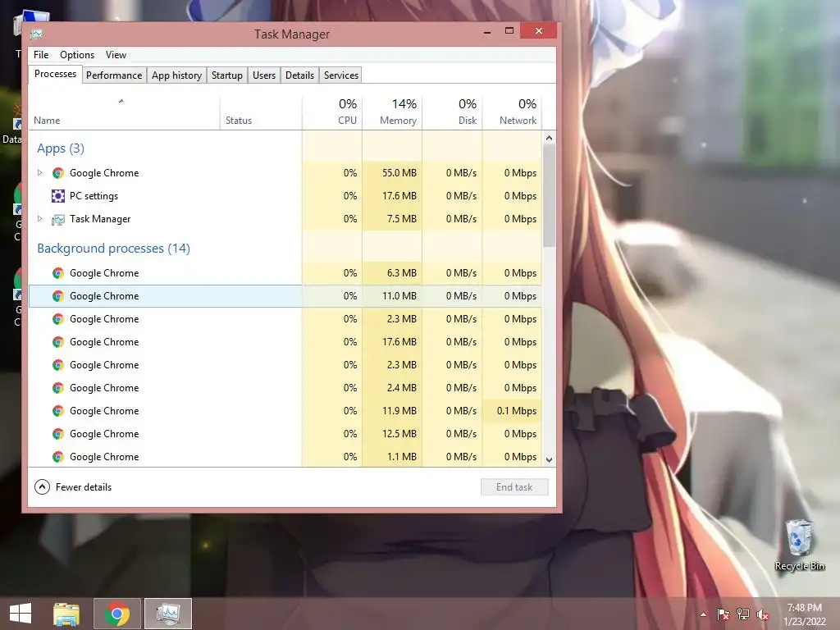Open the Options menu
Viewport: 840px width, 630px height.
pos(77,55)
